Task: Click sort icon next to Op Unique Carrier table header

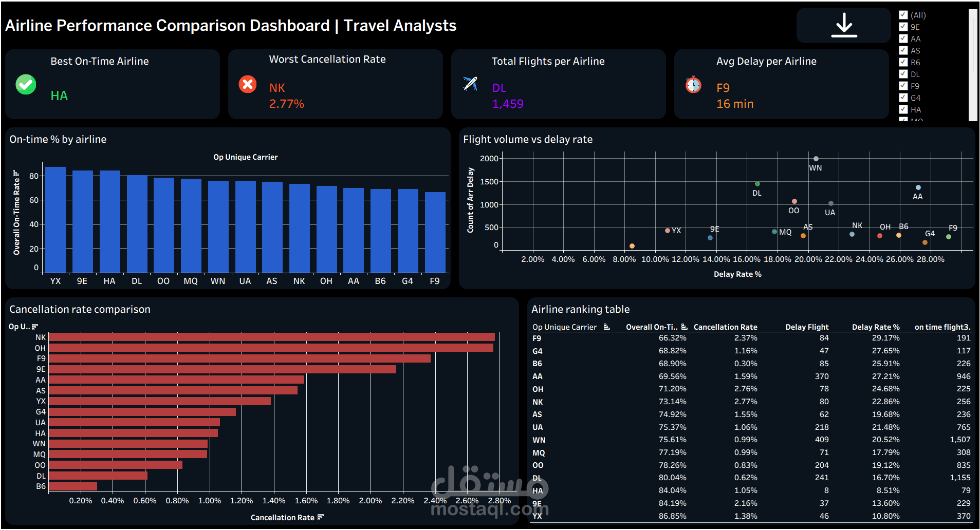Action: coord(606,327)
